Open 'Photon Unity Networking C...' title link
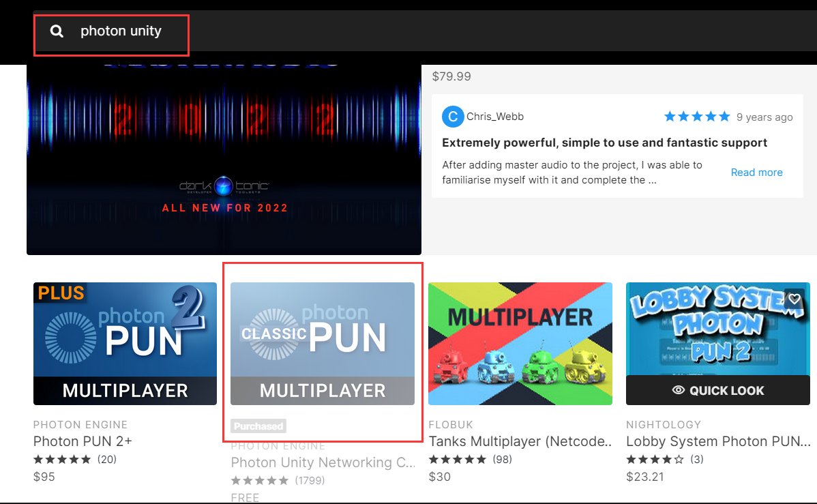817x504 pixels. 323,463
